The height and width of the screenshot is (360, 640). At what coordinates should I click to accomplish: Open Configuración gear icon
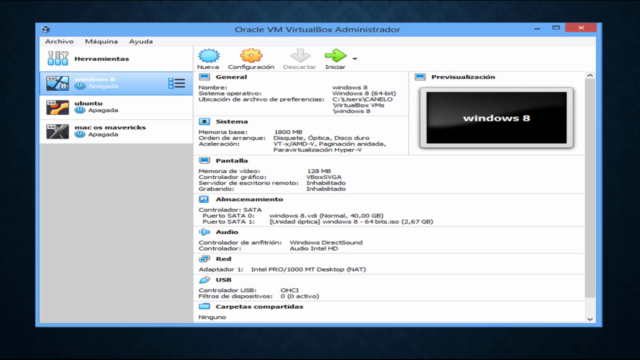coord(251,56)
